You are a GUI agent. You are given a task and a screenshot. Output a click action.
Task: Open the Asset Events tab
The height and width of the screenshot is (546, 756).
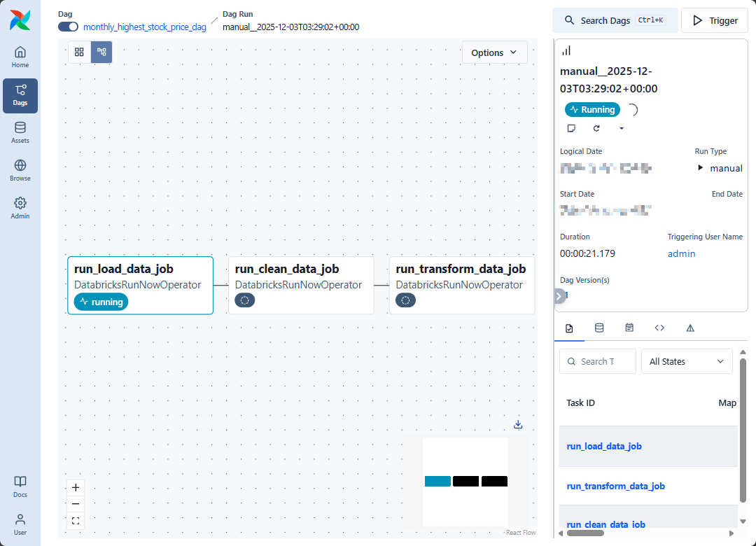[599, 328]
